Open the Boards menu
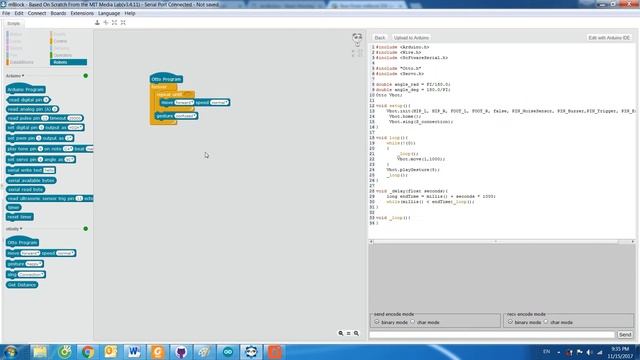The image size is (640, 360). point(58,13)
